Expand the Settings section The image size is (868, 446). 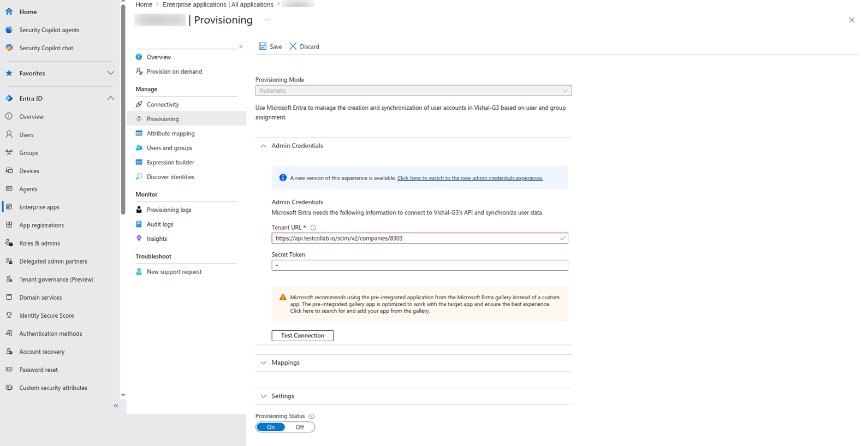(264, 396)
